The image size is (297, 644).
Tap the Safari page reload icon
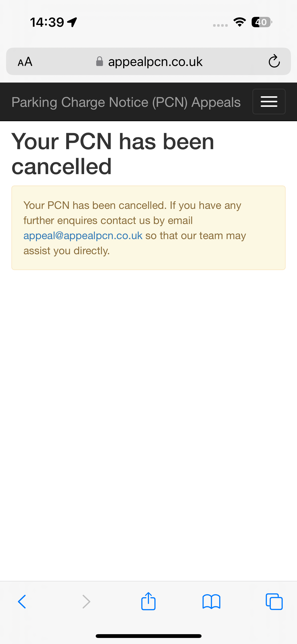(274, 61)
